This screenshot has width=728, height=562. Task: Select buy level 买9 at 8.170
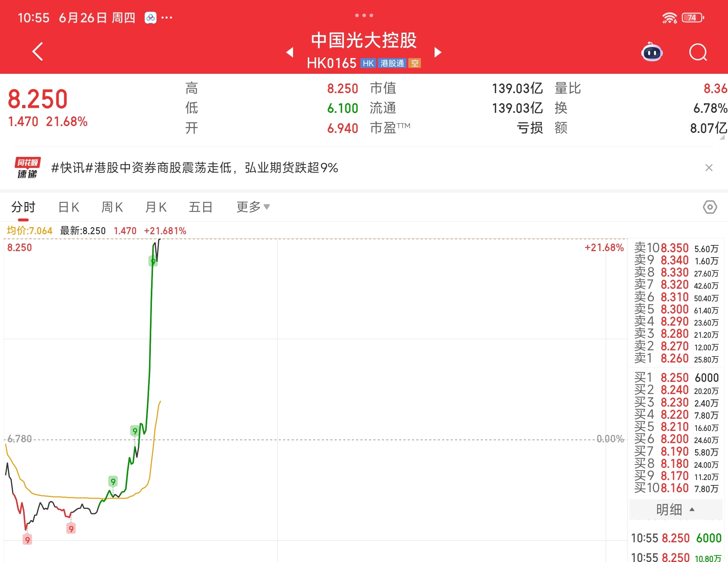pos(676,476)
